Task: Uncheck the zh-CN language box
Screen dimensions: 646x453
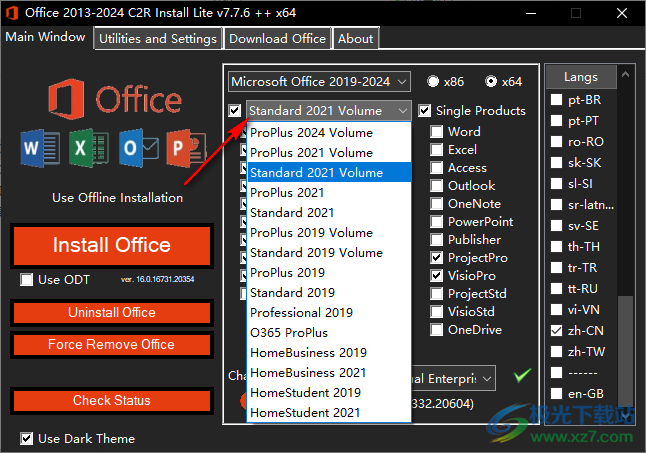Action: point(557,331)
